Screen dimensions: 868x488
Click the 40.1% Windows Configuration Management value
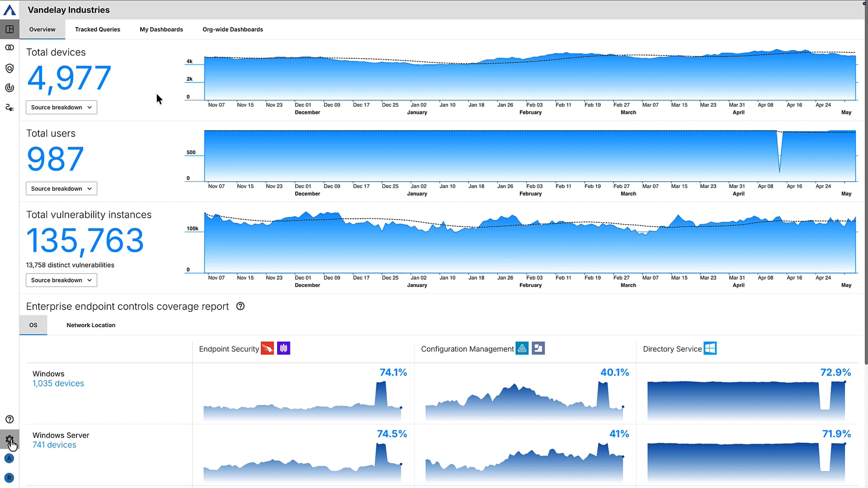[614, 372]
